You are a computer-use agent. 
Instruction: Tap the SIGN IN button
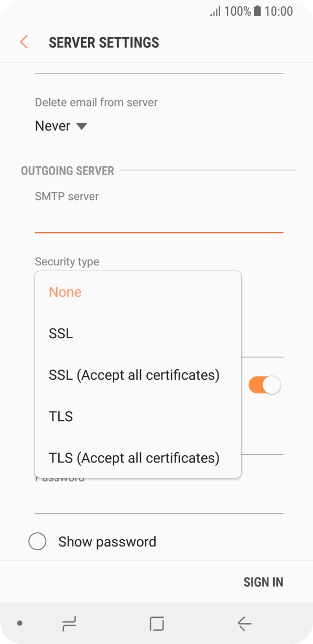click(263, 582)
